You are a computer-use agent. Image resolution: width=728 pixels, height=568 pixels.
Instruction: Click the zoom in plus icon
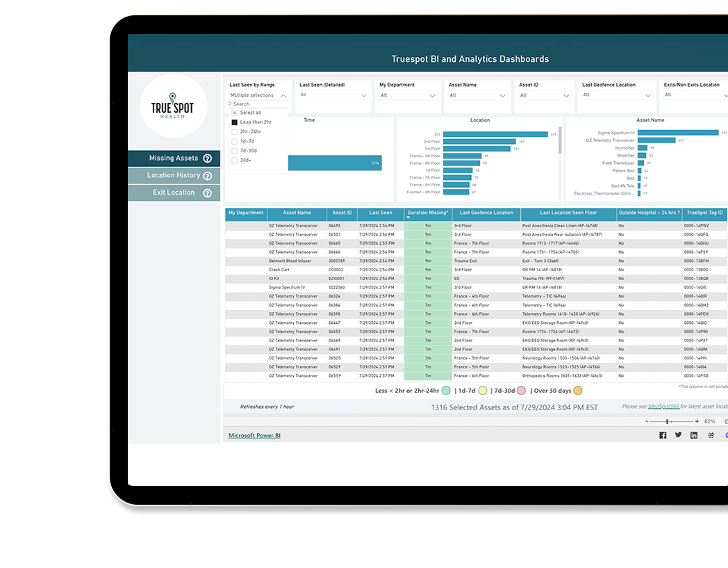tap(696, 421)
